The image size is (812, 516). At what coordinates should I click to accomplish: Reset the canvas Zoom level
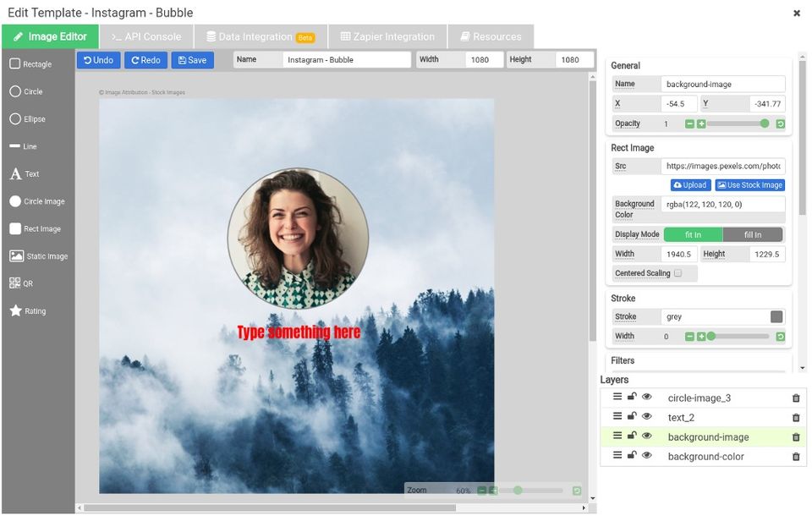click(576, 491)
